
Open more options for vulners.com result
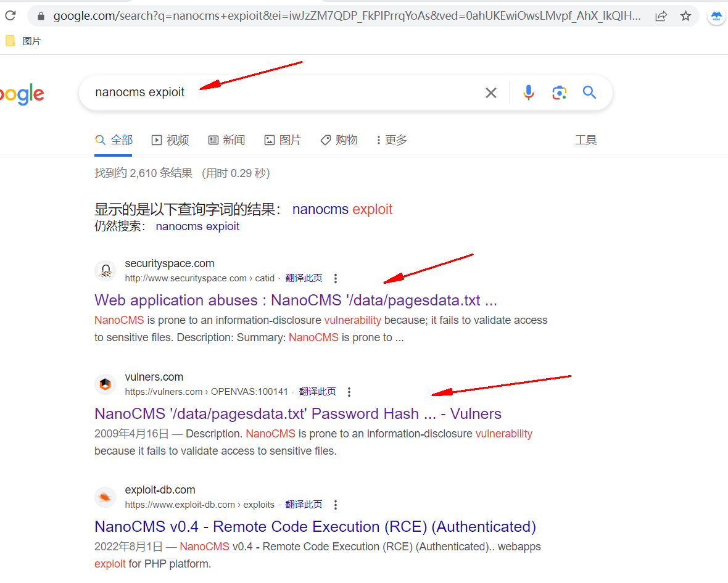pyautogui.click(x=349, y=392)
